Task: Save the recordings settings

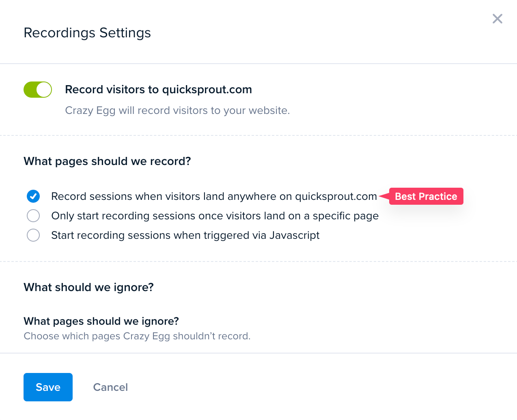Action: (x=48, y=387)
